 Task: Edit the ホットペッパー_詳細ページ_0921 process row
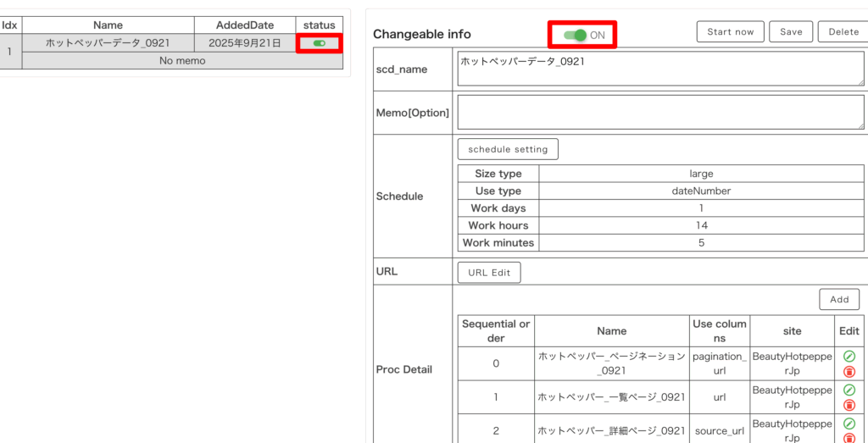(x=849, y=424)
